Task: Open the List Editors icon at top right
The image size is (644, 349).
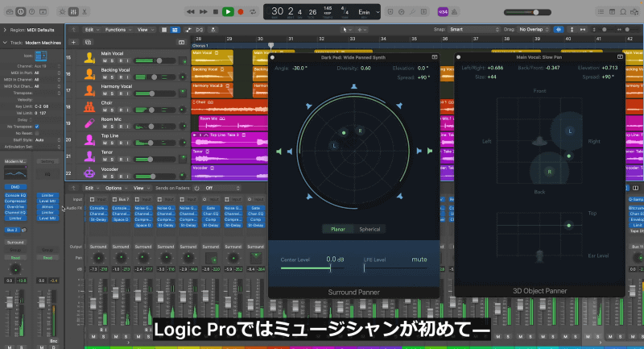Action: [601, 12]
